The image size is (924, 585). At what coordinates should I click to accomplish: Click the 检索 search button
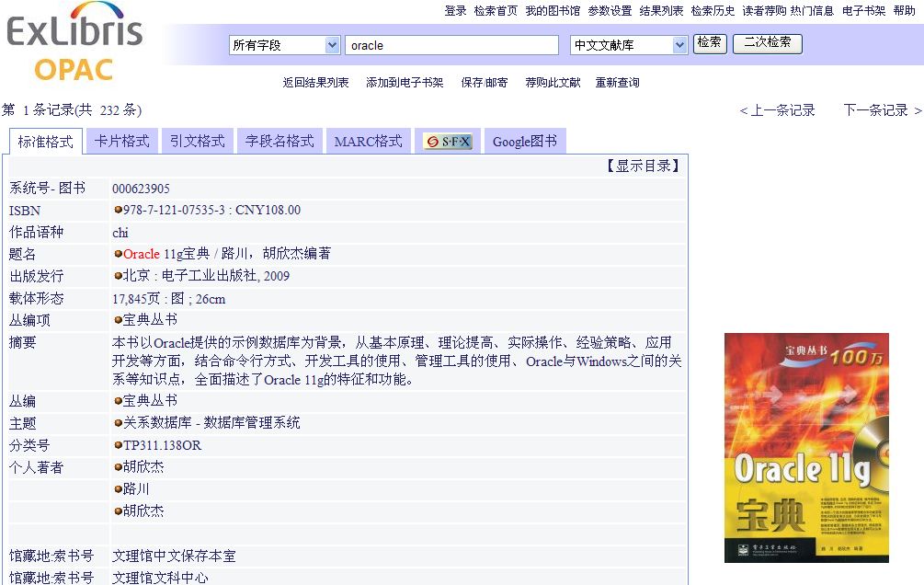[x=710, y=42]
